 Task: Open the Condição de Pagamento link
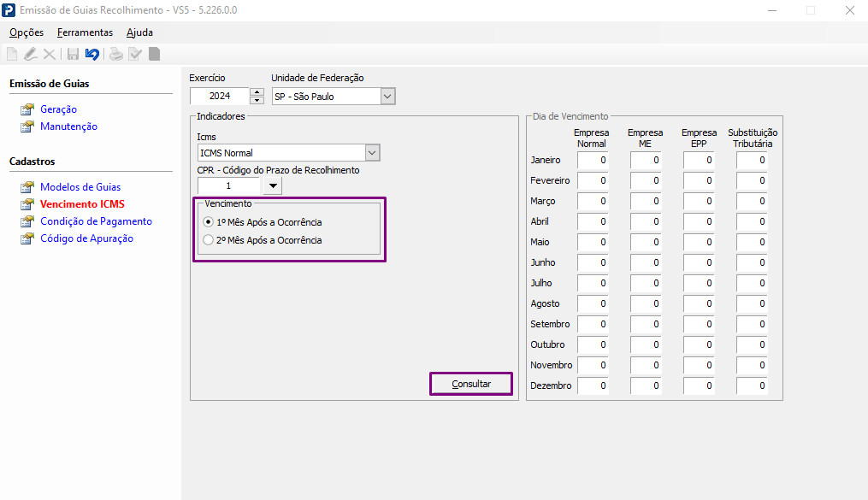coord(97,221)
